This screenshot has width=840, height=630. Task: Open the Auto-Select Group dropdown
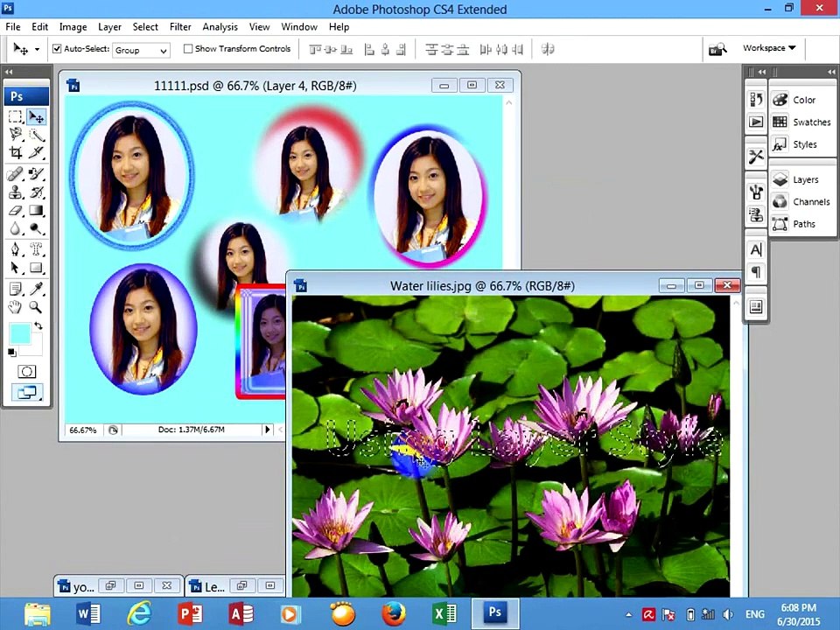click(x=141, y=51)
